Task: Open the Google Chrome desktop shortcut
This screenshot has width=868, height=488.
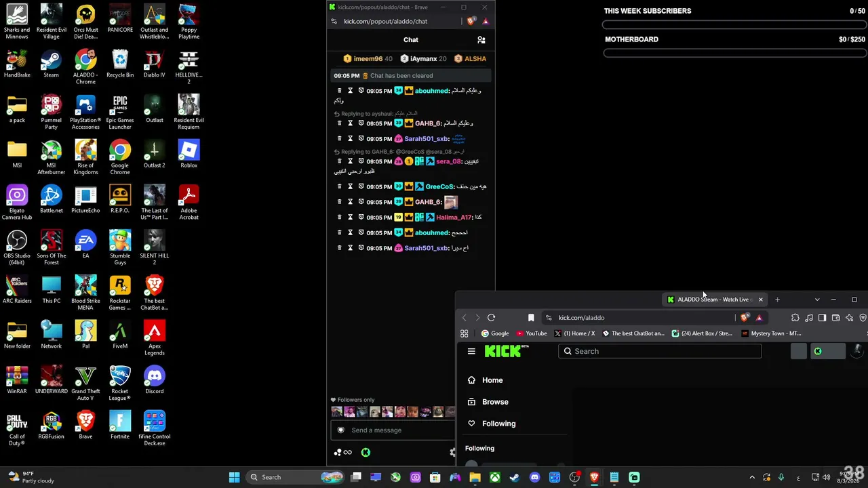Action: tap(120, 154)
